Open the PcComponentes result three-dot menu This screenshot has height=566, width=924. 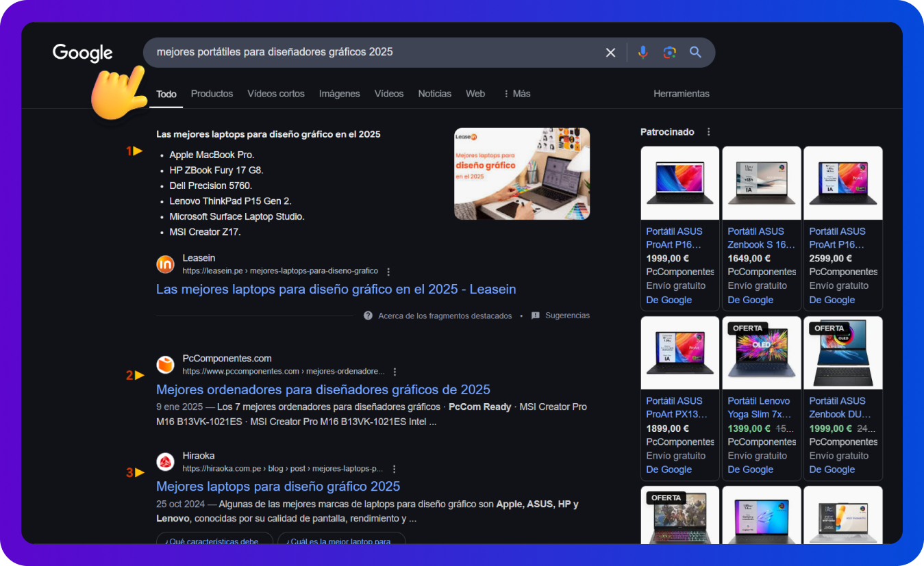coord(395,372)
